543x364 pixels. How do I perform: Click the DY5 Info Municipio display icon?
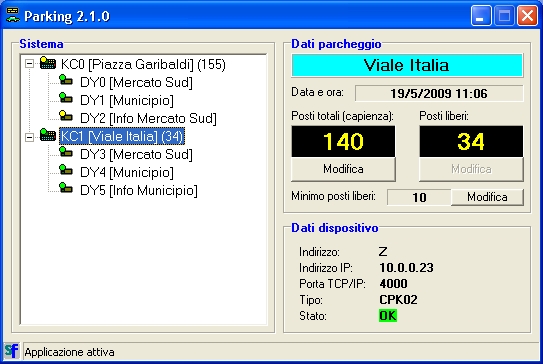coord(66,188)
